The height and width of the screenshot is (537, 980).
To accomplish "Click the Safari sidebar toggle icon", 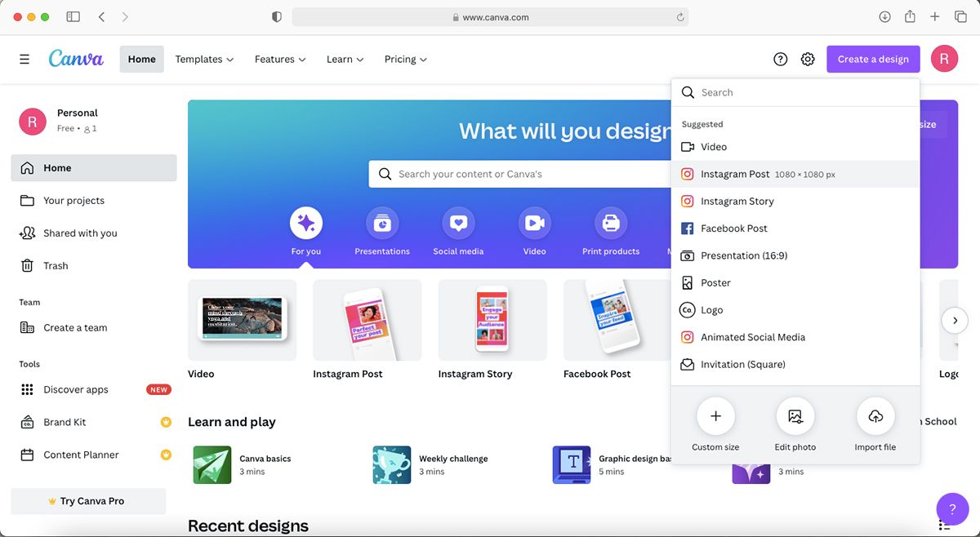I will 73,16.
